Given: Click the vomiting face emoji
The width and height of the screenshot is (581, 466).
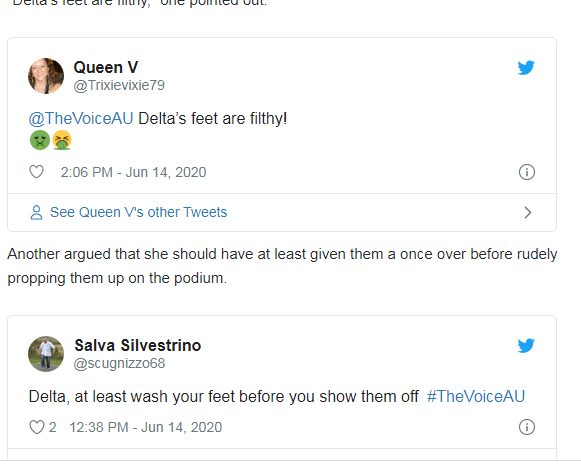Looking at the screenshot, I should point(62,140).
